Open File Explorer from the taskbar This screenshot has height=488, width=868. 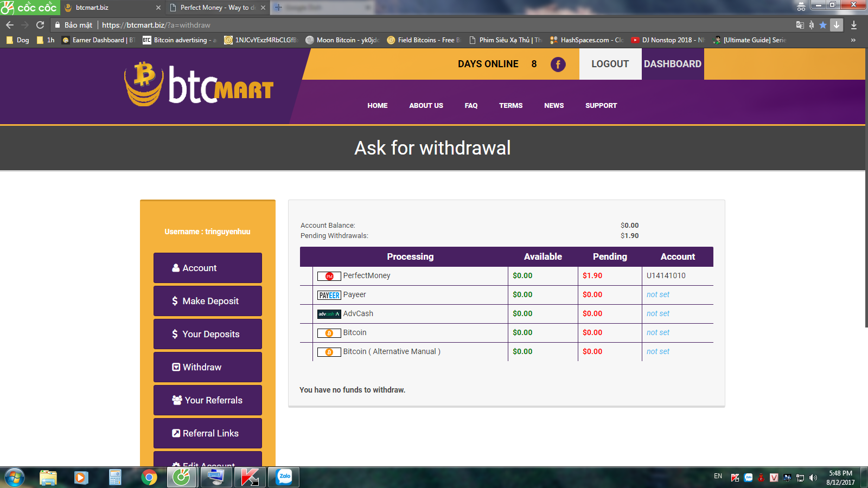click(48, 477)
